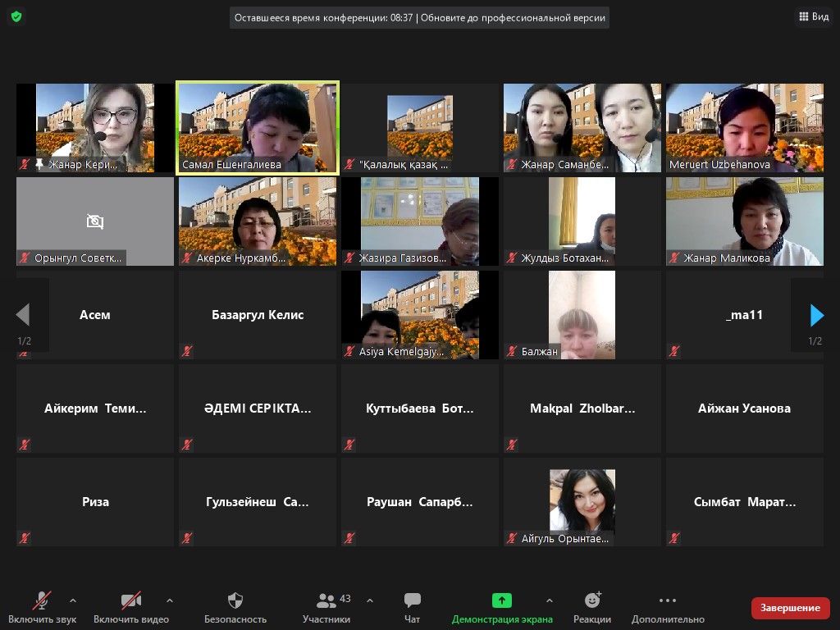
Task: Open the Чат chat panel
Action: [413, 600]
